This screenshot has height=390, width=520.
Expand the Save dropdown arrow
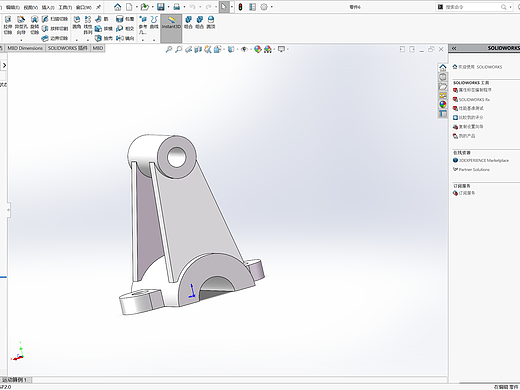click(168, 7)
